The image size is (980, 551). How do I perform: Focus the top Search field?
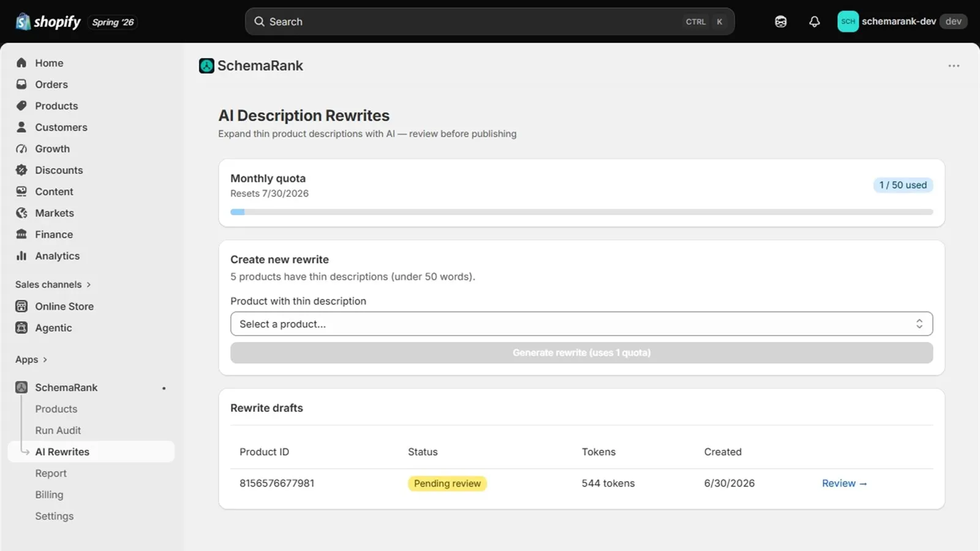coord(489,21)
